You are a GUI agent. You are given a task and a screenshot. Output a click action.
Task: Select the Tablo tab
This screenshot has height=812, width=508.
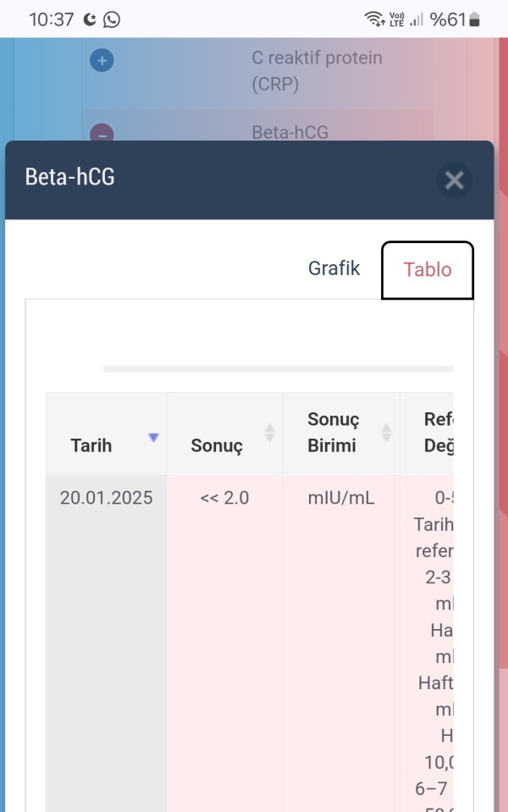click(x=428, y=270)
